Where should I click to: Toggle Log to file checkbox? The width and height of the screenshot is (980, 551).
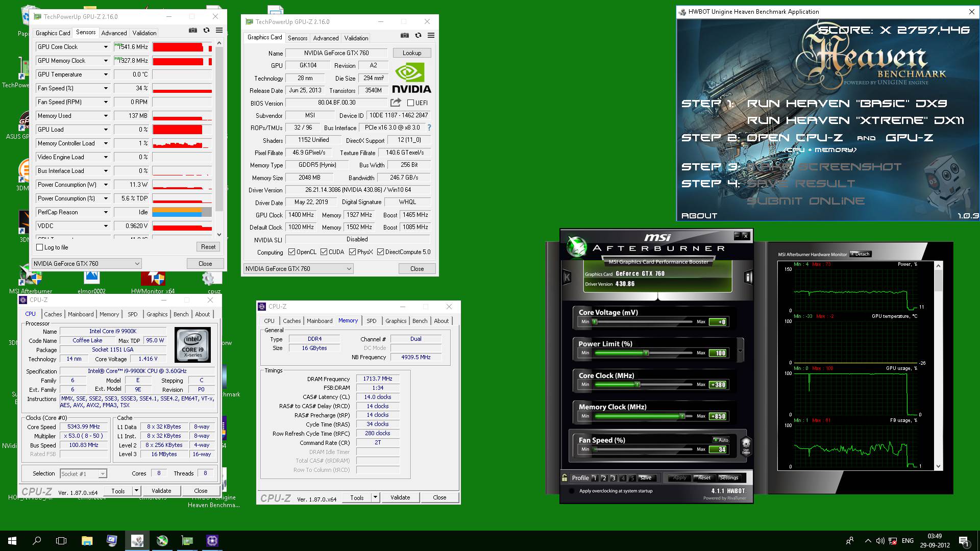(40, 247)
